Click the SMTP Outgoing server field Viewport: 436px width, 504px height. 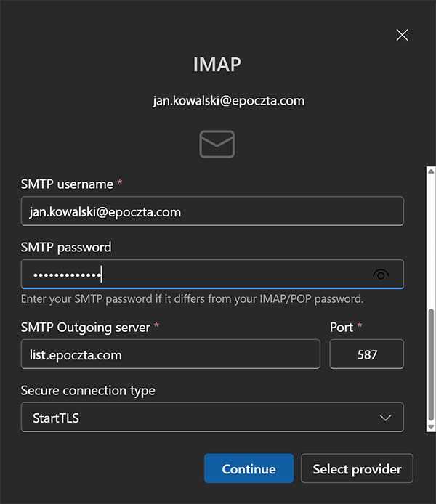[x=170, y=354]
